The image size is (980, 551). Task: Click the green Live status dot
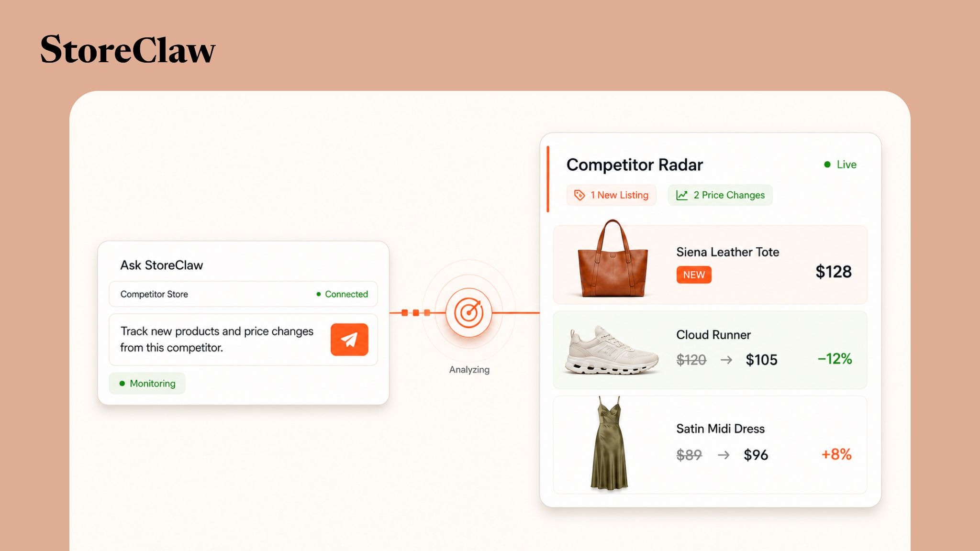tap(827, 165)
